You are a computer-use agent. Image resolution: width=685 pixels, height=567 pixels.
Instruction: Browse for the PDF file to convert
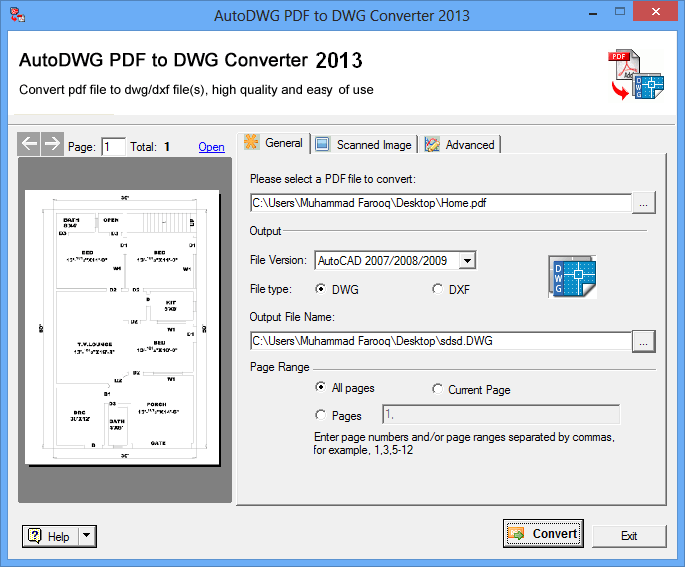pyautogui.click(x=643, y=203)
